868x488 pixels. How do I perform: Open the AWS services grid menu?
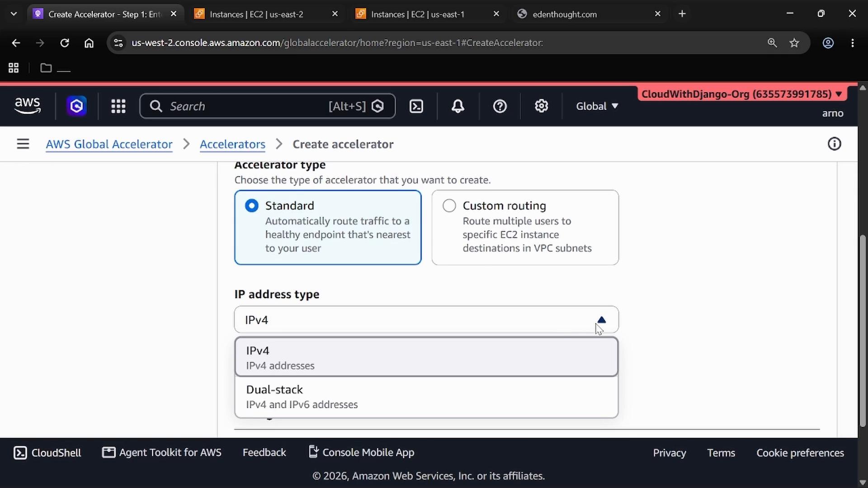coord(118,106)
